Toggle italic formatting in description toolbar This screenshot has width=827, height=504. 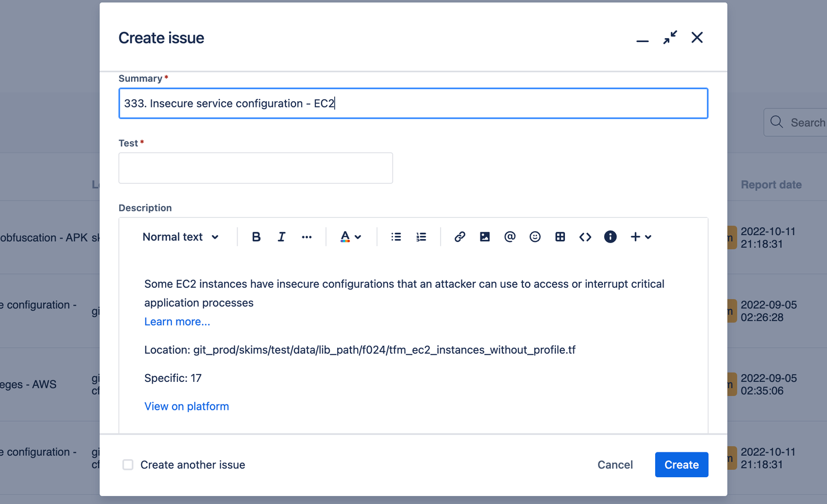(x=281, y=237)
